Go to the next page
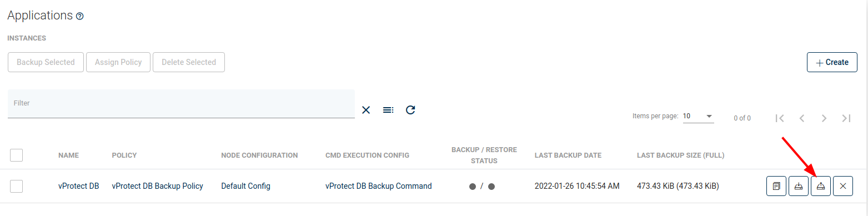 point(824,118)
